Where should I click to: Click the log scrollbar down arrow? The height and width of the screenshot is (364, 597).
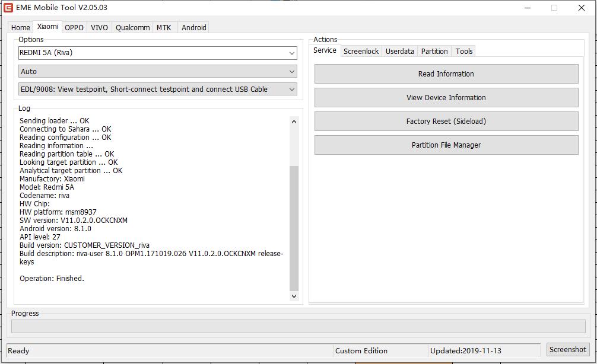(294, 296)
